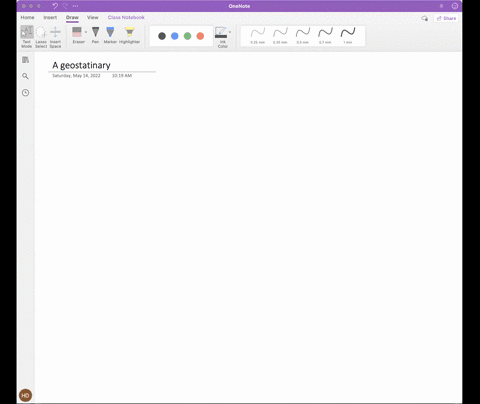480x404 pixels.
Task: Pick the Pen drawing tool
Action: point(95,35)
